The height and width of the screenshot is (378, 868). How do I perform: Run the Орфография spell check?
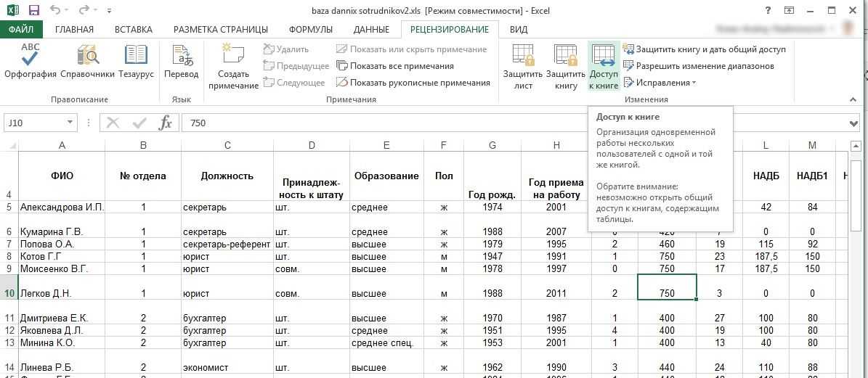click(31, 61)
